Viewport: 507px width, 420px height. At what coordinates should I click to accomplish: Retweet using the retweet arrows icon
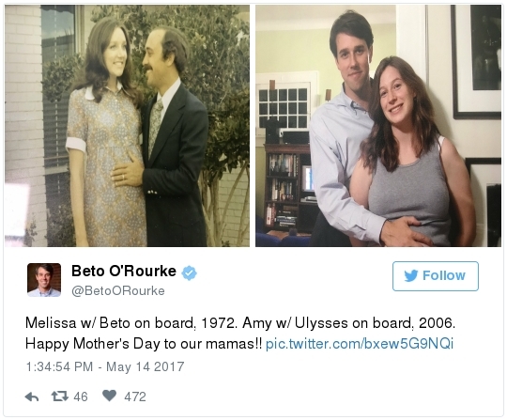click(x=60, y=396)
